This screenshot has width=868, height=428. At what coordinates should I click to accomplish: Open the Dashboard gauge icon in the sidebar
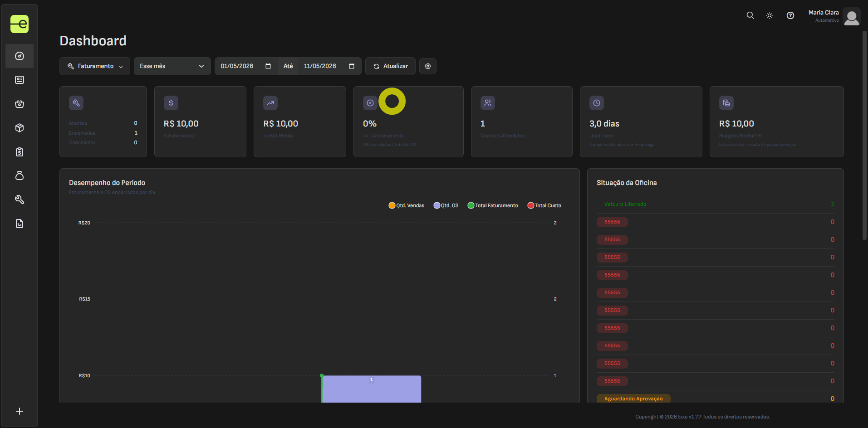[20, 56]
